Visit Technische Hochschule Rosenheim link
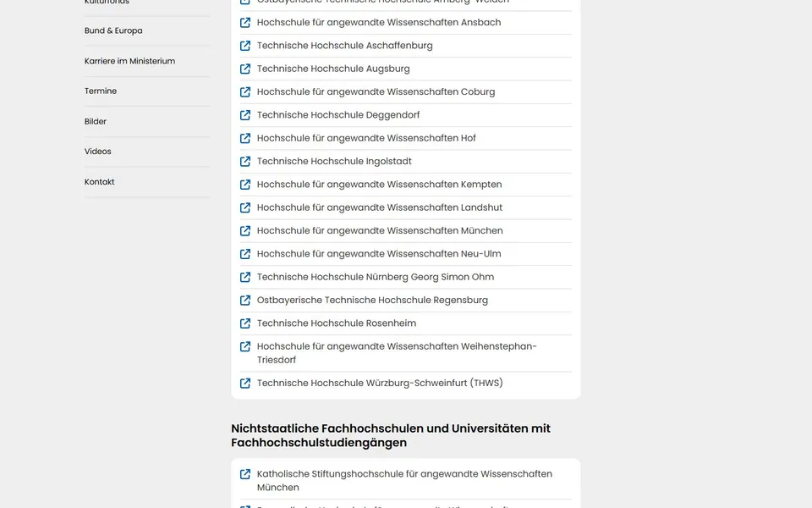The width and height of the screenshot is (812, 508). tap(336, 323)
